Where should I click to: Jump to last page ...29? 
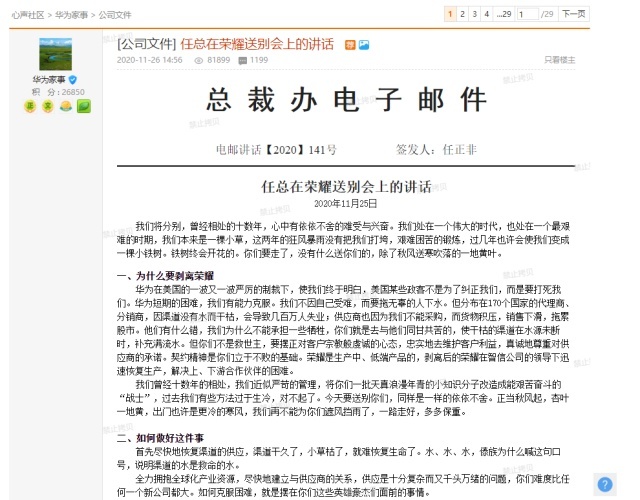[504, 14]
